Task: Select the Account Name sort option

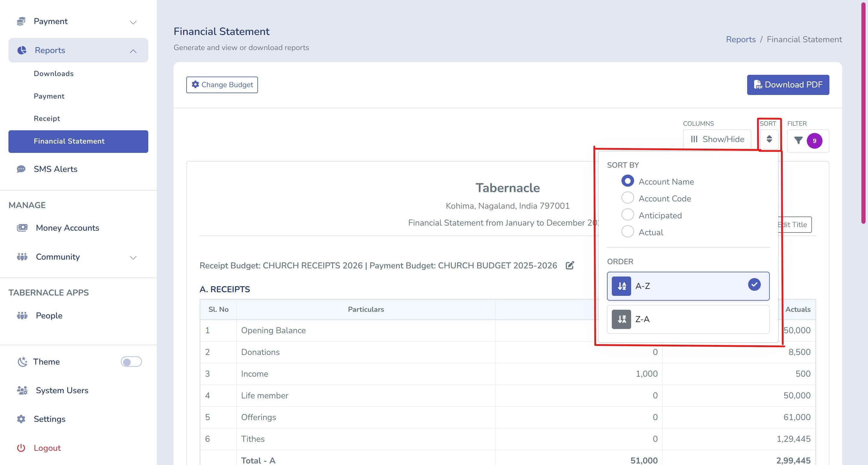Action: [627, 181]
